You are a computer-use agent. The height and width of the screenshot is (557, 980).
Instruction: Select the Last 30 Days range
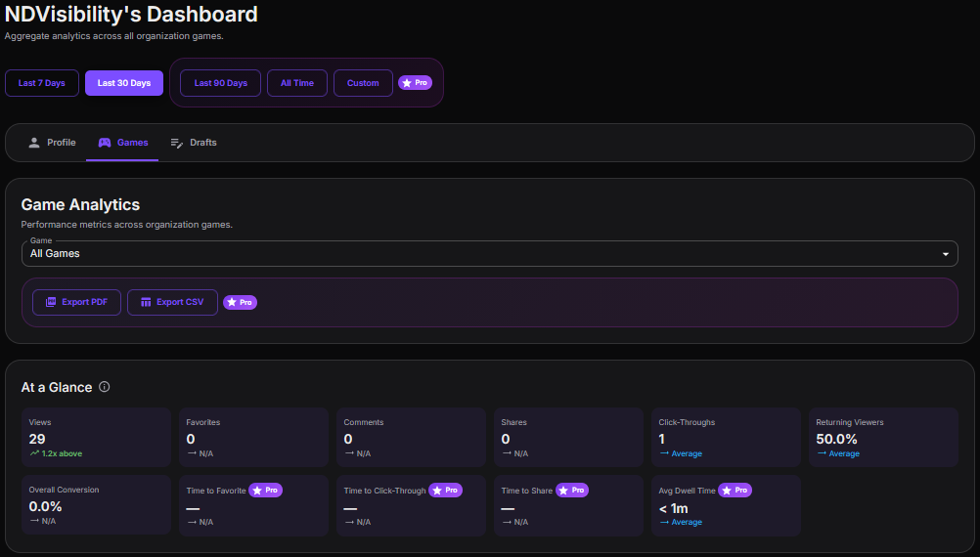pos(124,83)
